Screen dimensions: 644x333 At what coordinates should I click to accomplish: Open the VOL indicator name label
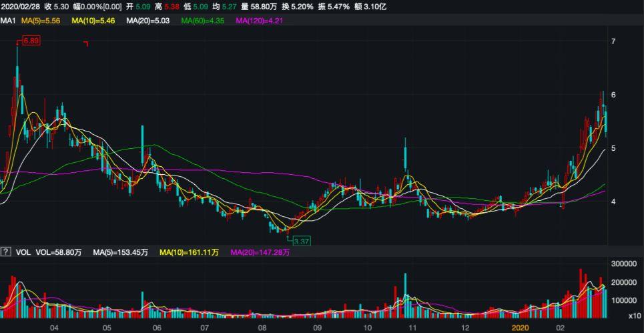coord(24,252)
